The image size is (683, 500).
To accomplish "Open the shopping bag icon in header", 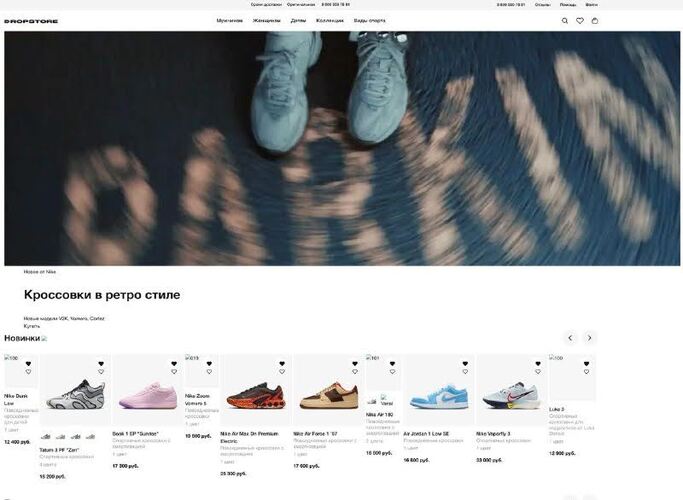I will click(x=595, y=20).
